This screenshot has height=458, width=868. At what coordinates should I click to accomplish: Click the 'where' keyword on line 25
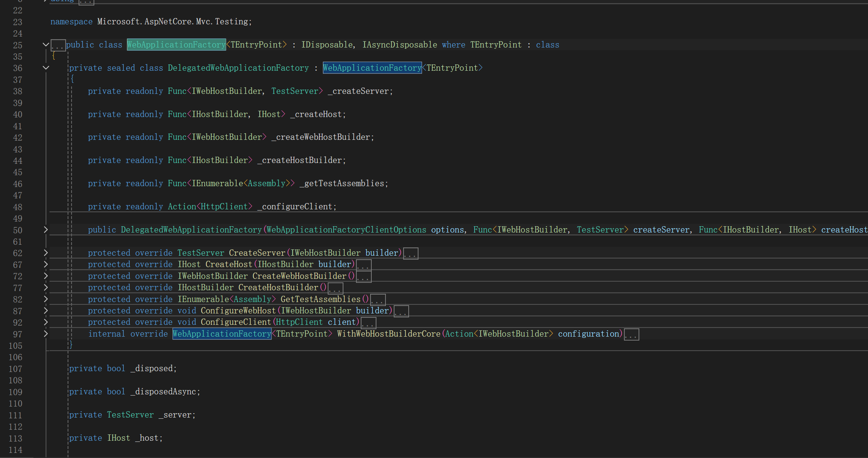(453, 45)
